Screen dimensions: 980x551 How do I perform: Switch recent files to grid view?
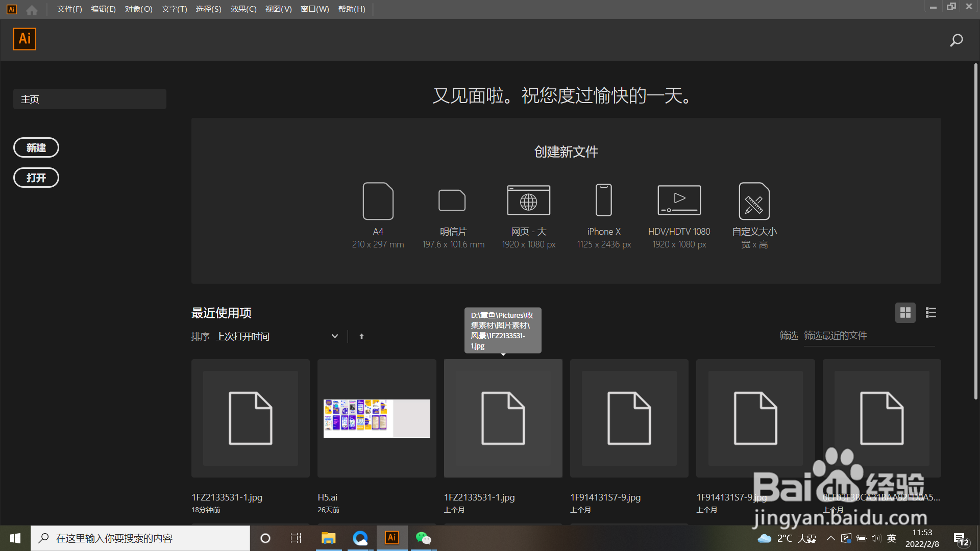(905, 313)
